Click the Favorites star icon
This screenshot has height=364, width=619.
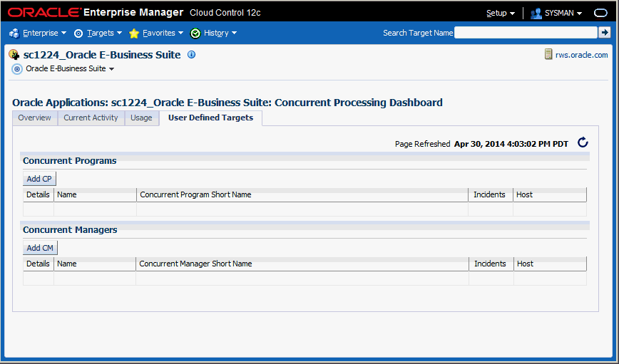click(134, 33)
